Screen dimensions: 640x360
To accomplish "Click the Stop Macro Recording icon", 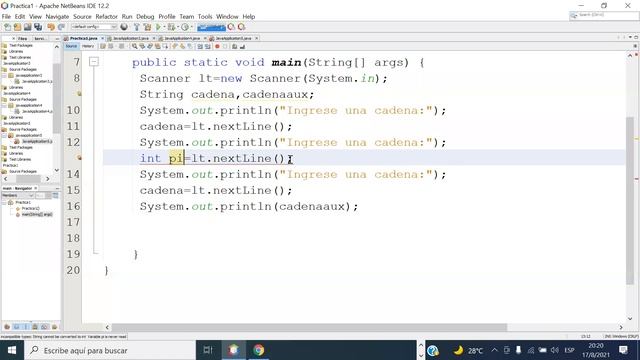I will (x=225, y=47).
